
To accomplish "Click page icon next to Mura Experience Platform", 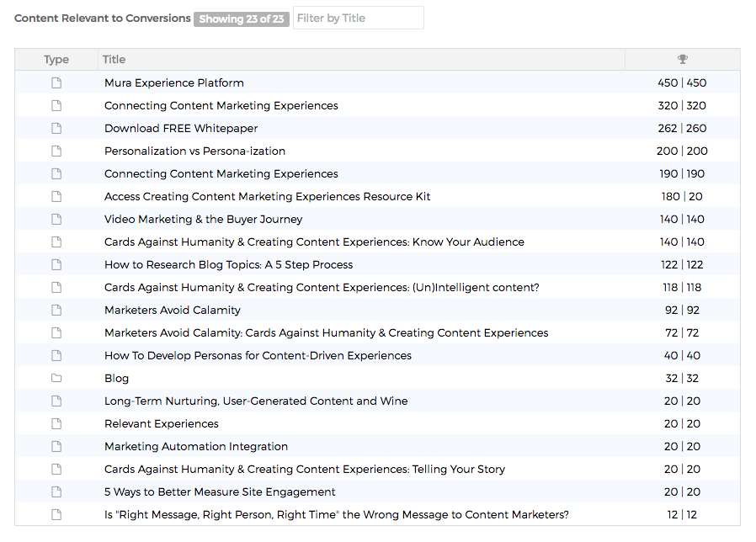I will tap(56, 83).
